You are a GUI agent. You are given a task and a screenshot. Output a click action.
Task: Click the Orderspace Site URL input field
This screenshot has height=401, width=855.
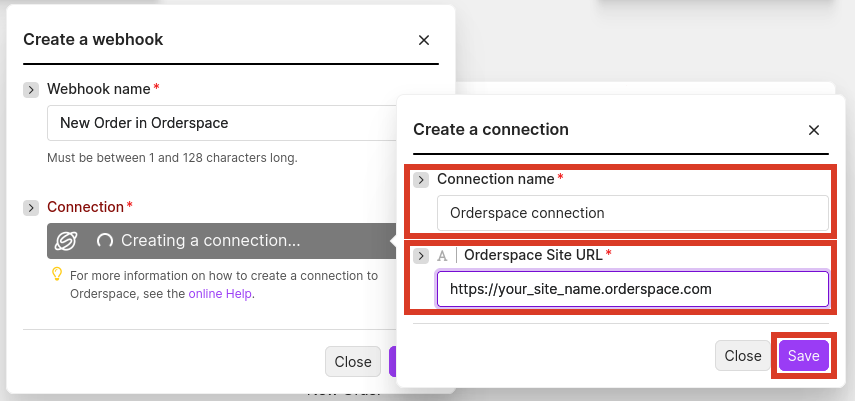[x=633, y=289]
